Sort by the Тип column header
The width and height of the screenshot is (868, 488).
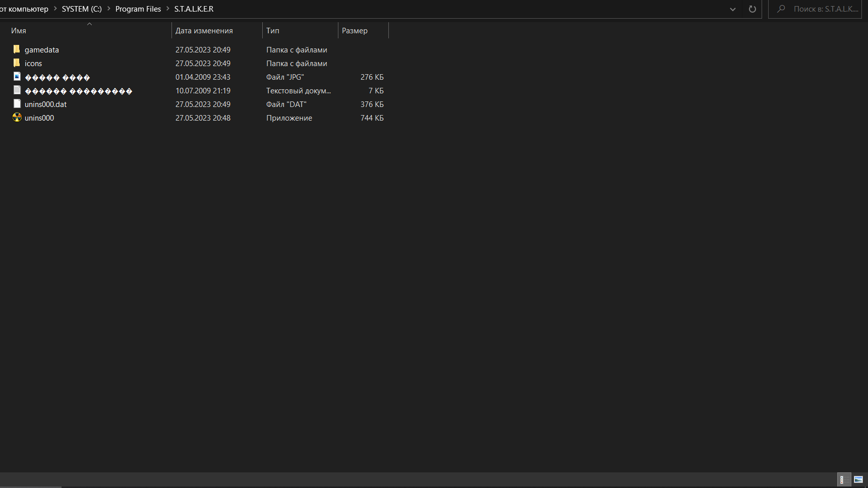(x=300, y=31)
